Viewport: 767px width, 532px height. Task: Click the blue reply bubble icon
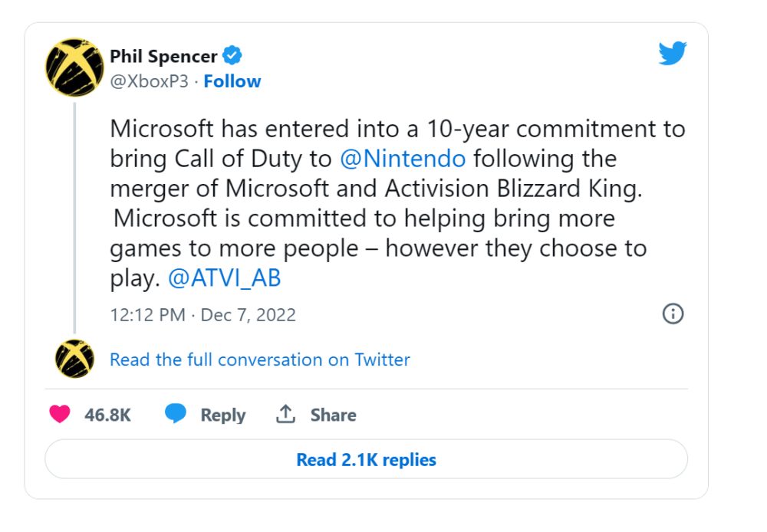click(x=176, y=415)
